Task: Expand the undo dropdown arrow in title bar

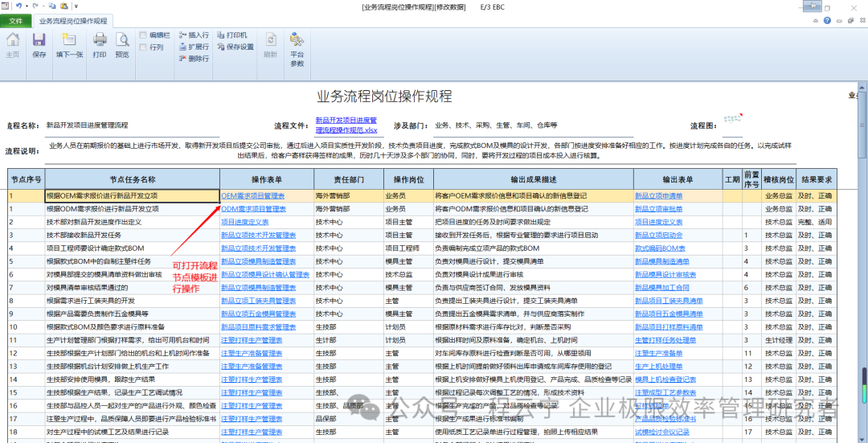Action: 27,6
